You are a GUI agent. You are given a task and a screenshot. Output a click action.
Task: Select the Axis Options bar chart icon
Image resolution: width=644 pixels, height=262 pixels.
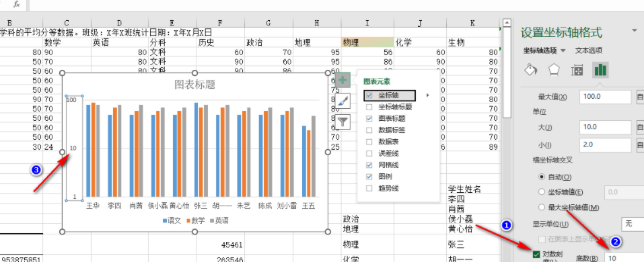[600, 70]
